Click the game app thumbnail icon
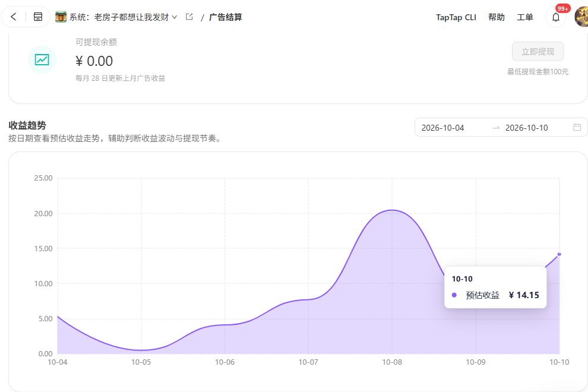Viewport: 588px width, 392px height. pyautogui.click(x=61, y=17)
